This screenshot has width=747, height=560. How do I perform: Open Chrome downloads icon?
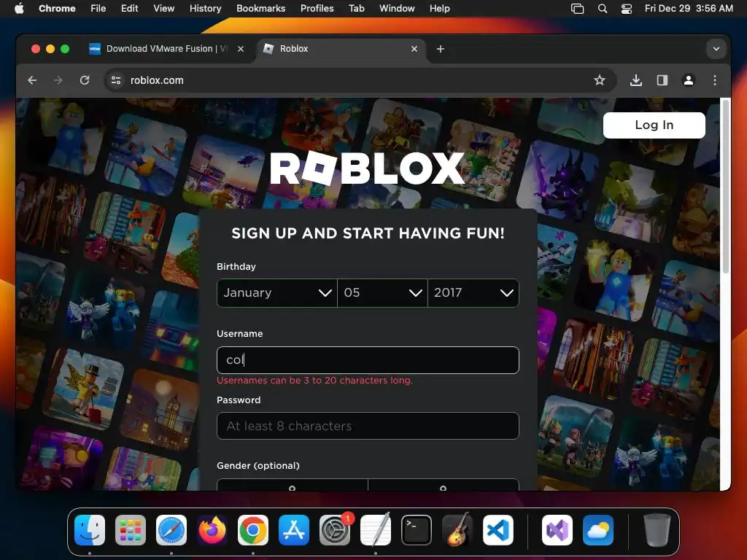pyautogui.click(x=635, y=80)
